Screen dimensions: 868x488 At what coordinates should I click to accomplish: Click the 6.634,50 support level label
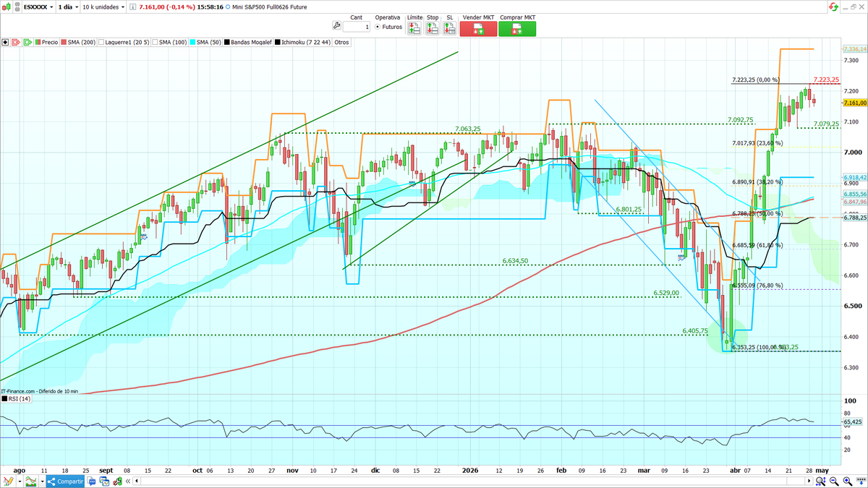point(515,260)
